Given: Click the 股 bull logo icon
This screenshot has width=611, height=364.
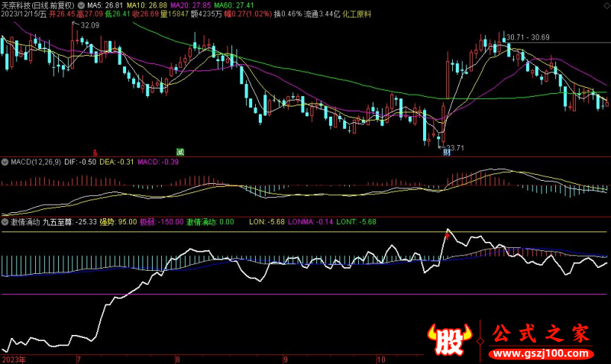Looking at the screenshot, I should 451,341.
